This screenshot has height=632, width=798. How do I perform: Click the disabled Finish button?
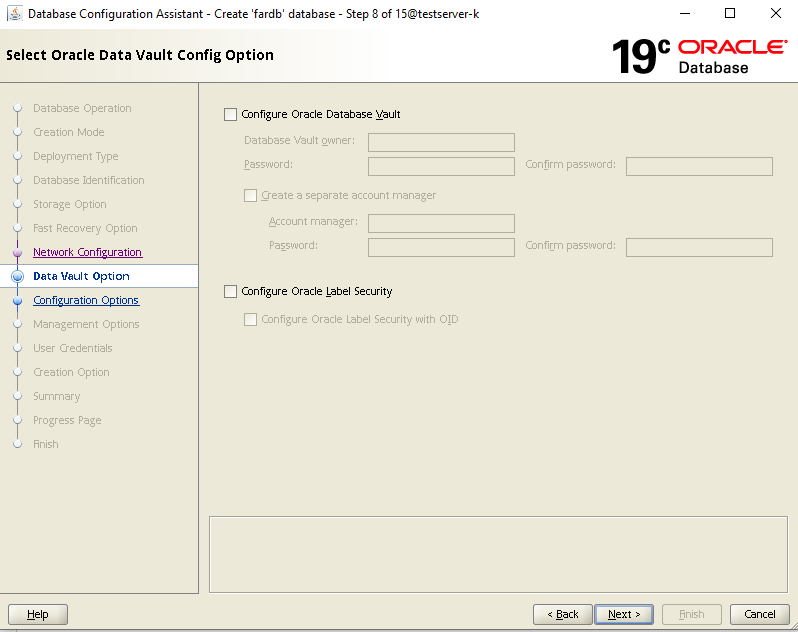(692, 614)
